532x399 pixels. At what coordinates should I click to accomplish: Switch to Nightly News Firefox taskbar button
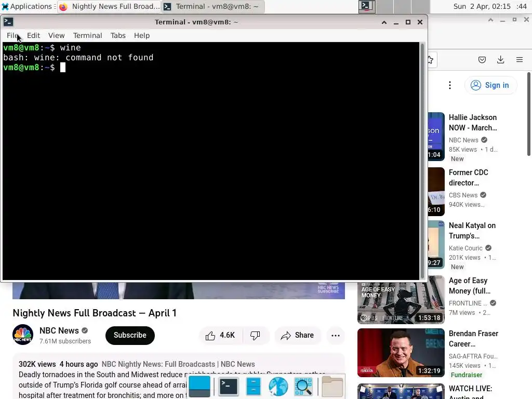[109, 6]
